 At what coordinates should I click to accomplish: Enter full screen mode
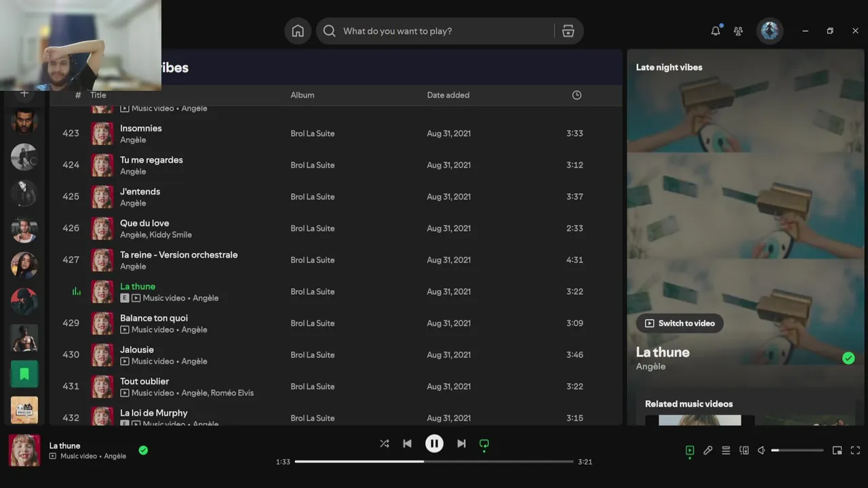tap(855, 451)
